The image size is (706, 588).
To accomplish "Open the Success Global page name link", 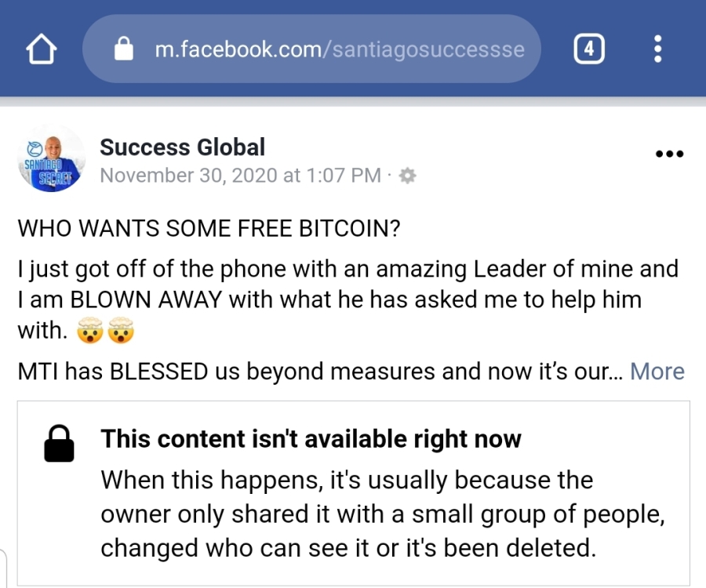I will [x=182, y=147].
